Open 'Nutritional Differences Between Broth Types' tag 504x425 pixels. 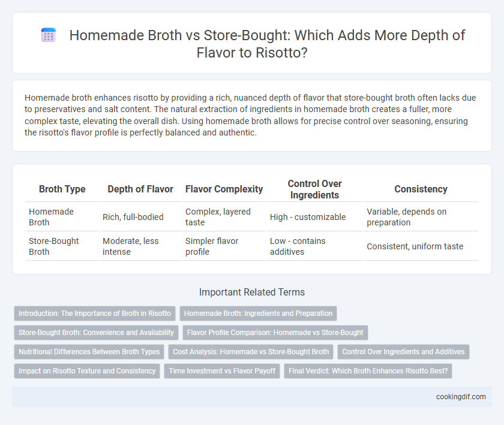89,352
